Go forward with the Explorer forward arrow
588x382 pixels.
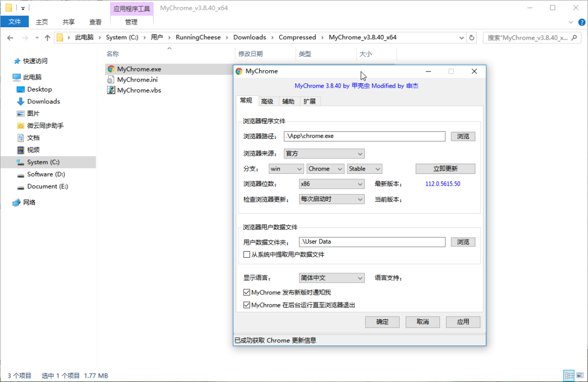[x=24, y=38]
